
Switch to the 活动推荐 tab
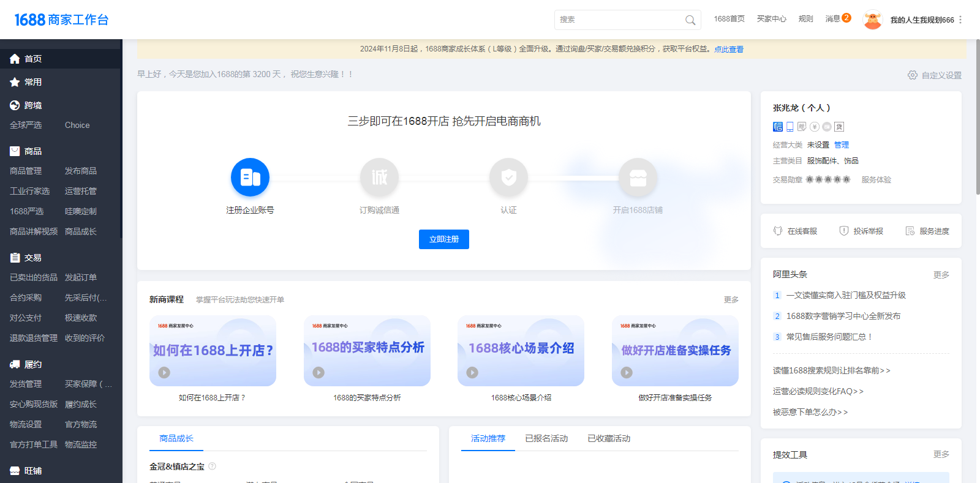point(488,438)
